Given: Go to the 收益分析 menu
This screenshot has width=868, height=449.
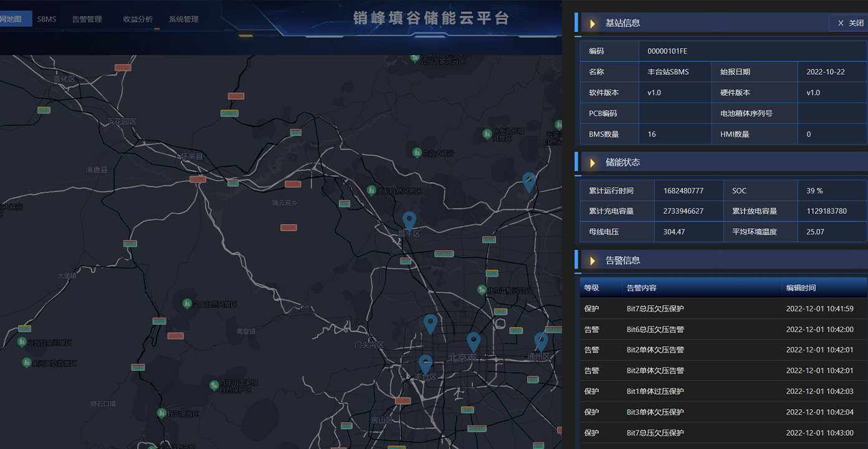Looking at the screenshot, I should 138,19.
